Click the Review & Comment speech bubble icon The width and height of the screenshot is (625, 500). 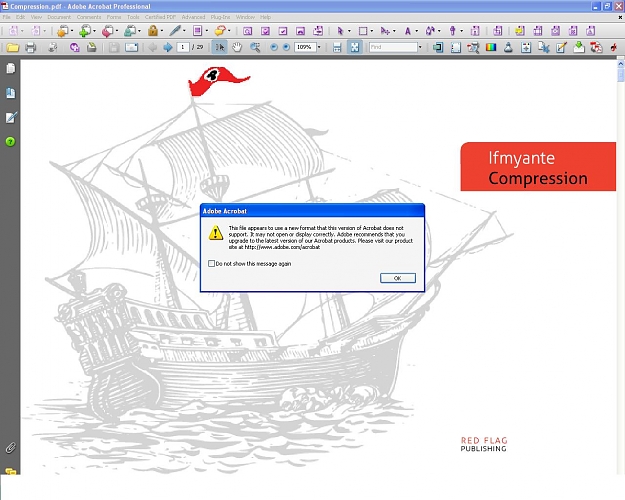pos(220,31)
